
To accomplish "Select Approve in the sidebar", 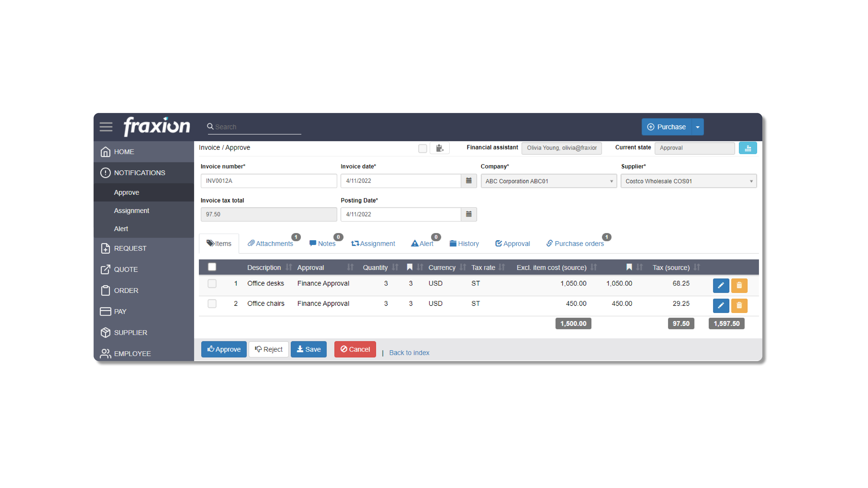I will 144,192.
